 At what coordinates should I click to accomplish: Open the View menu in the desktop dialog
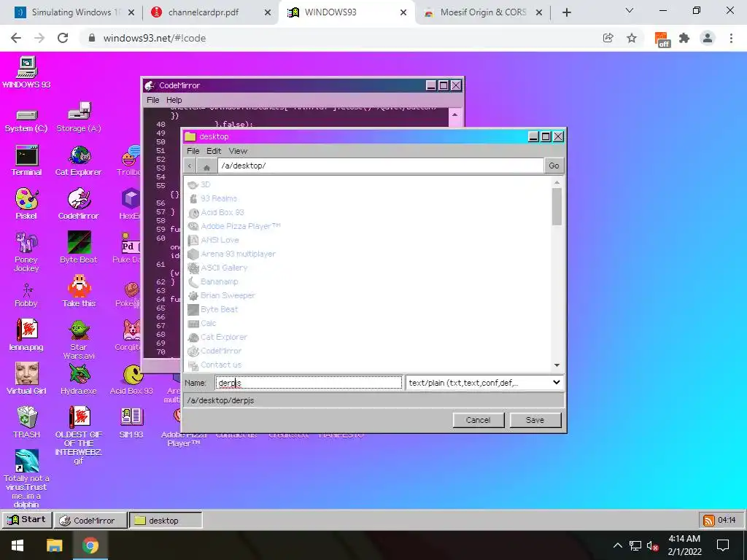click(x=238, y=151)
